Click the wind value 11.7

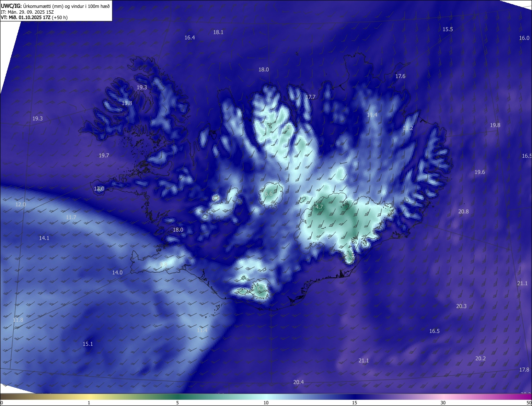pyautogui.click(x=71, y=217)
